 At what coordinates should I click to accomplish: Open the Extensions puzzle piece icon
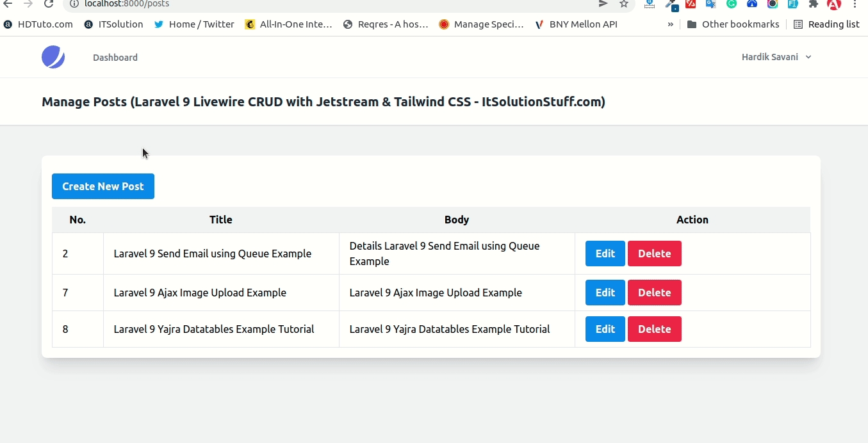click(x=814, y=4)
